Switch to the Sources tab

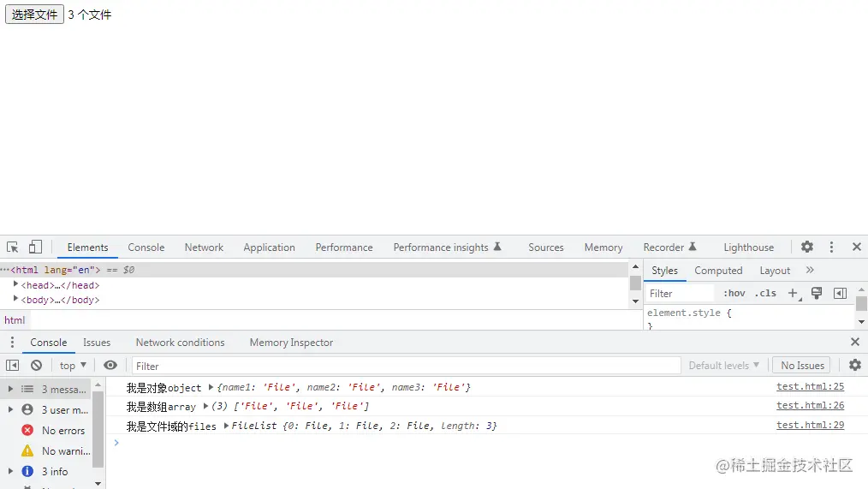tap(546, 247)
